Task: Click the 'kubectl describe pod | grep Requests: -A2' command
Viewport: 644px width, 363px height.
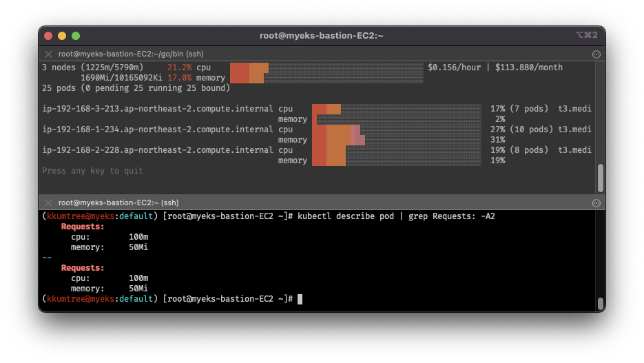Action: [396, 216]
